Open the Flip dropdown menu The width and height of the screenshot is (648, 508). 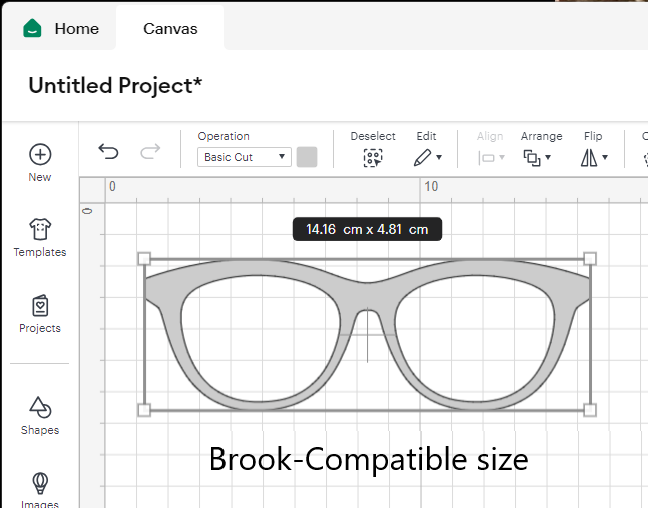pyautogui.click(x=593, y=157)
